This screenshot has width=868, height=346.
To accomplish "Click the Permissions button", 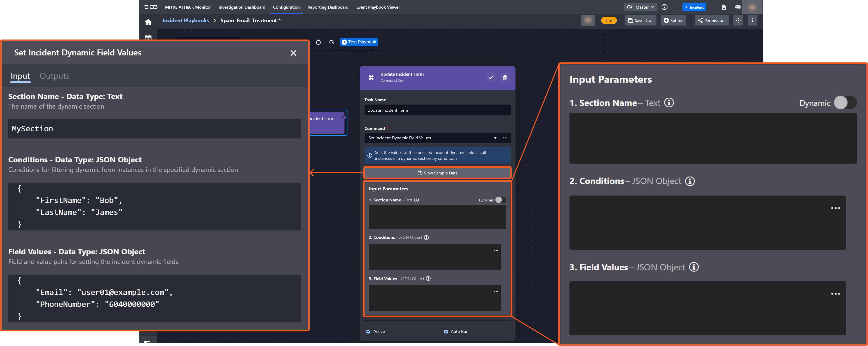I will (x=712, y=21).
